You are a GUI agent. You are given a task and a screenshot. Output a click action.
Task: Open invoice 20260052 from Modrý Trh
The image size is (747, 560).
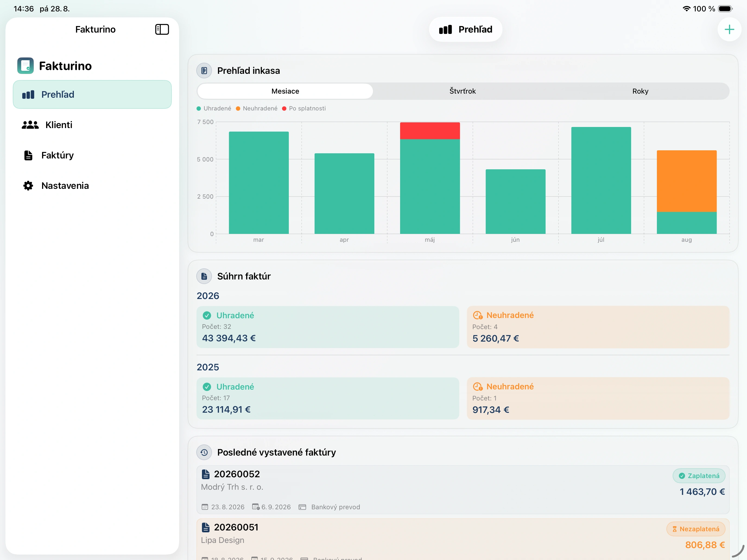[463, 489]
